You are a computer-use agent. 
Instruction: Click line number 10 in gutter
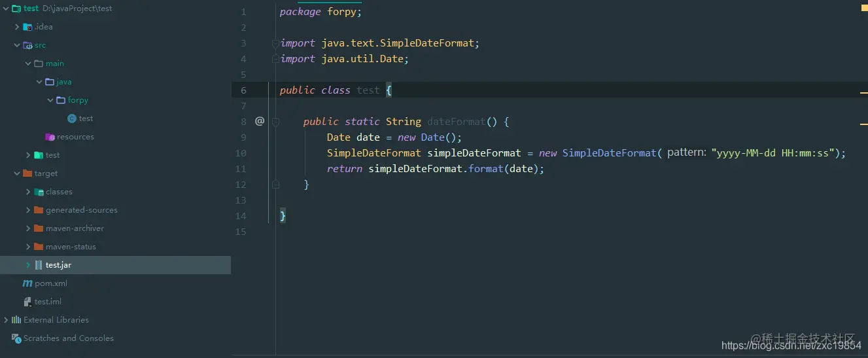coord(241,153)
